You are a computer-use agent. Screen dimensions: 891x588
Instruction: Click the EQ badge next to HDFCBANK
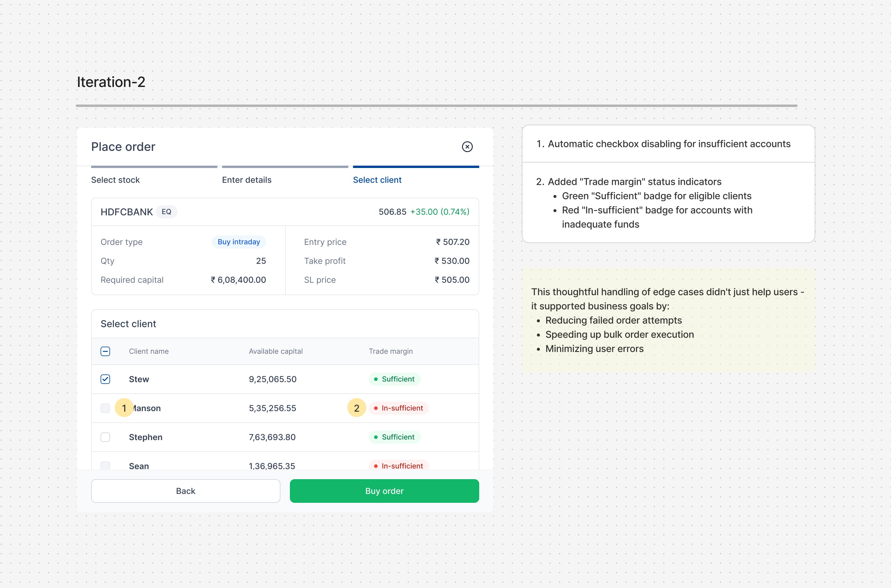pos(167,212)
